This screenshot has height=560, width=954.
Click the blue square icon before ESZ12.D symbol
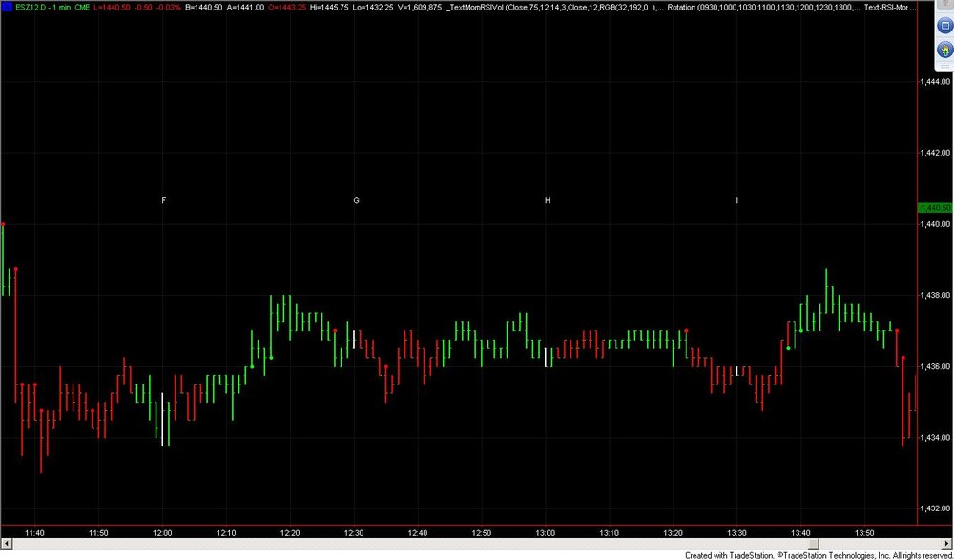(x=8, y=7)
